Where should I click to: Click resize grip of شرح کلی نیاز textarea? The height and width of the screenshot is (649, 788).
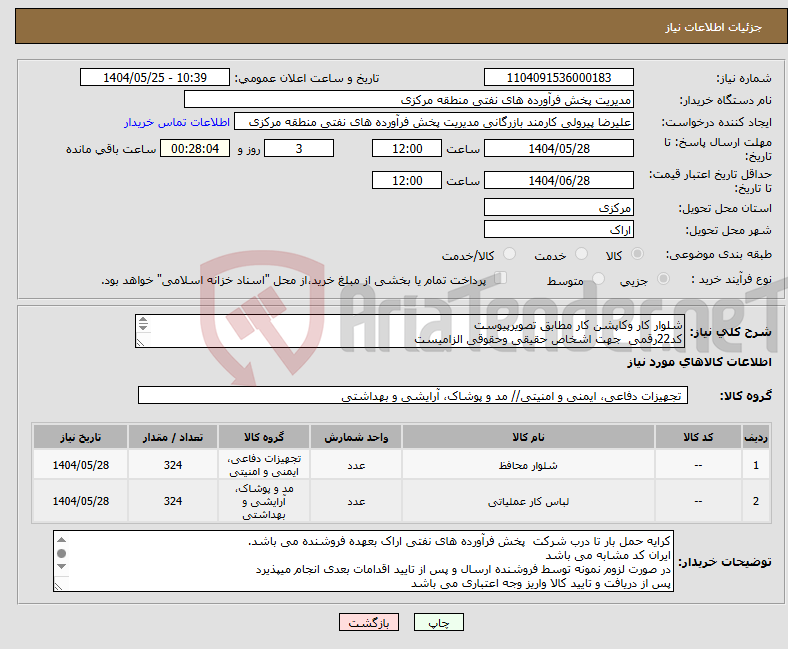click(x=141, y=342)
